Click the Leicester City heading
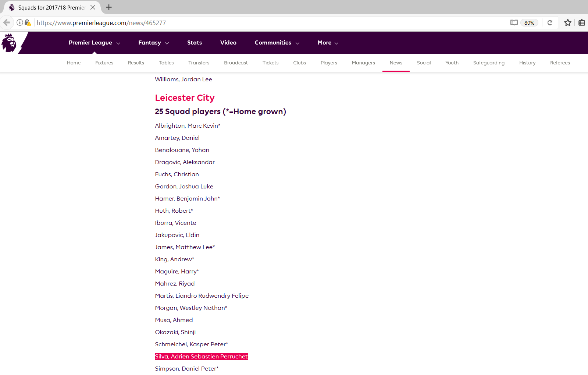588x375 pixels. (185, 98)
